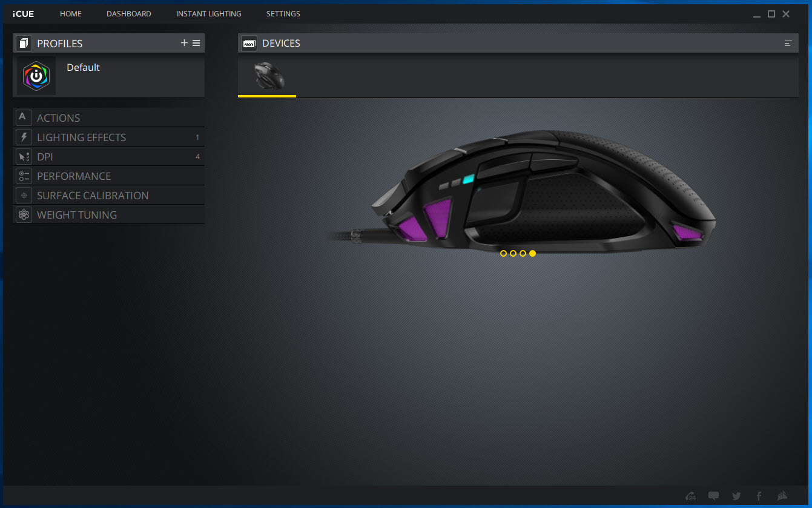Select the third mouse view dot
812x508 pixels.
click(523, 253)
